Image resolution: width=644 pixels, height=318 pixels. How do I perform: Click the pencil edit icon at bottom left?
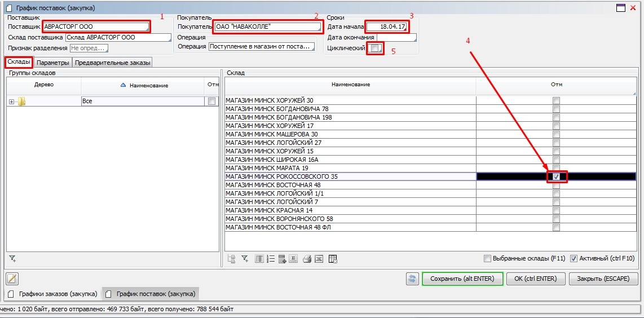click(x=12, y=279)
